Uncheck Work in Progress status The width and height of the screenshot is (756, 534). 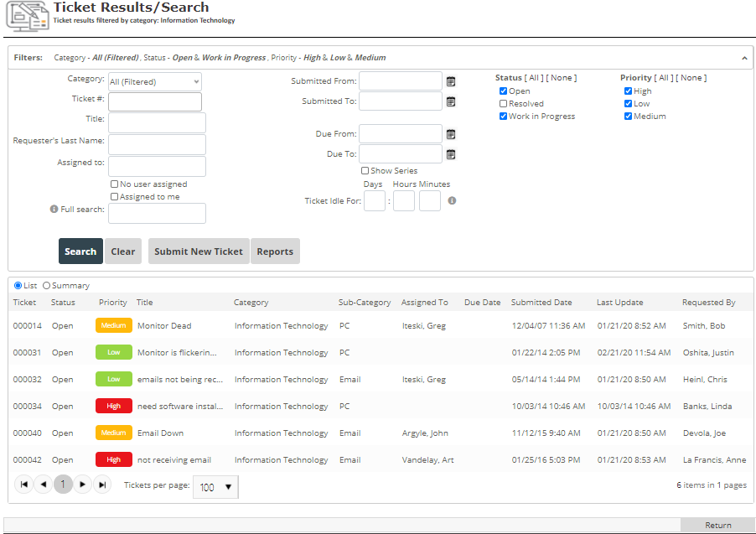(504, 117)
